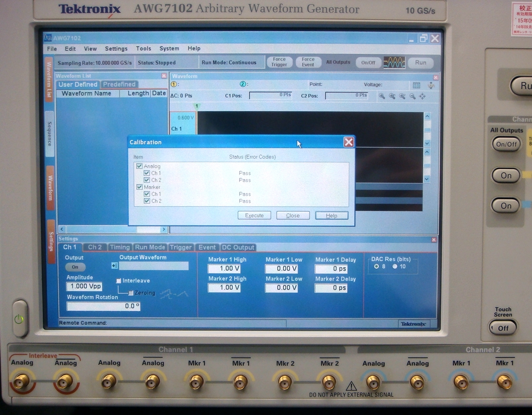Click the Amplitude 1.000 Vpp field
Viewport: 532px width, 415px height.
point(84,286)
